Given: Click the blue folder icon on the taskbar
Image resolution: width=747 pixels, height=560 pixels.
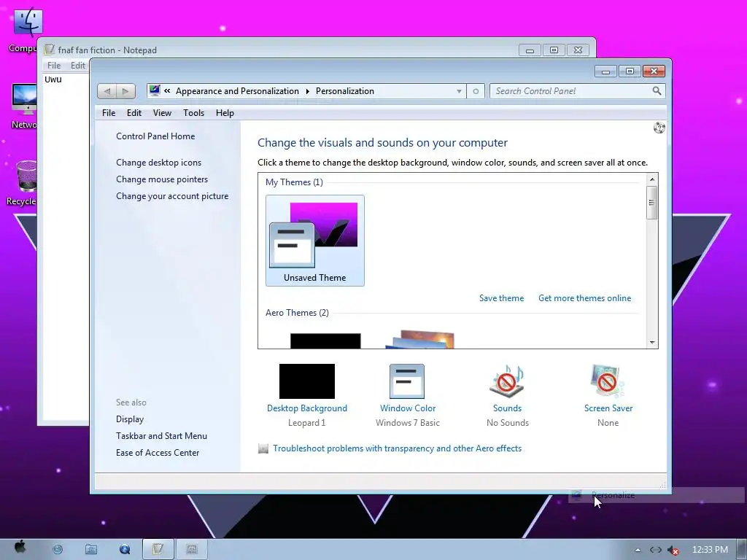Looking at the screenshot, I should 91,550.
